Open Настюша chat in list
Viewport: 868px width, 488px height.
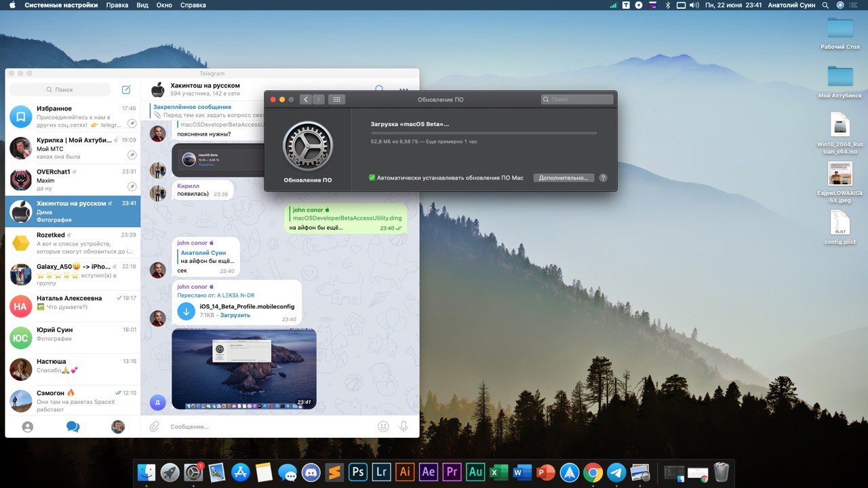[73, 369]
